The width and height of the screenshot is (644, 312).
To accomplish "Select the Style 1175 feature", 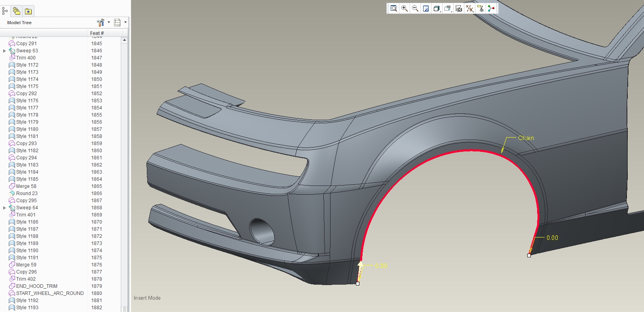I will pos(27,86).
